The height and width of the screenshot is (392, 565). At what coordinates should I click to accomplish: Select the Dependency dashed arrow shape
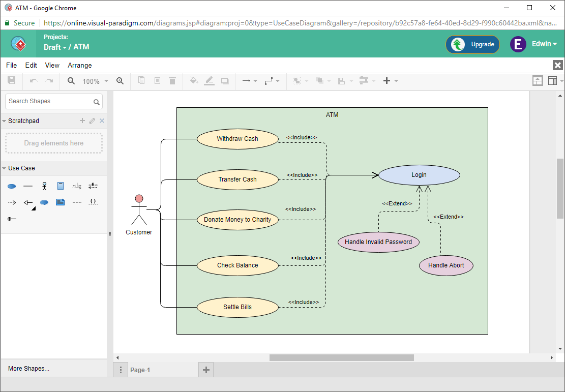tap(12, 202)
